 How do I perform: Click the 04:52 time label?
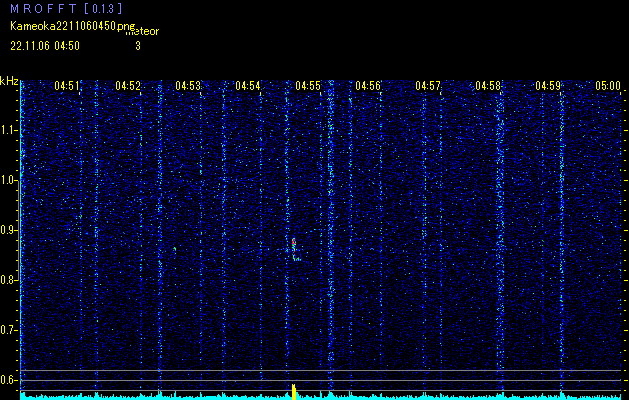point(128,85)
